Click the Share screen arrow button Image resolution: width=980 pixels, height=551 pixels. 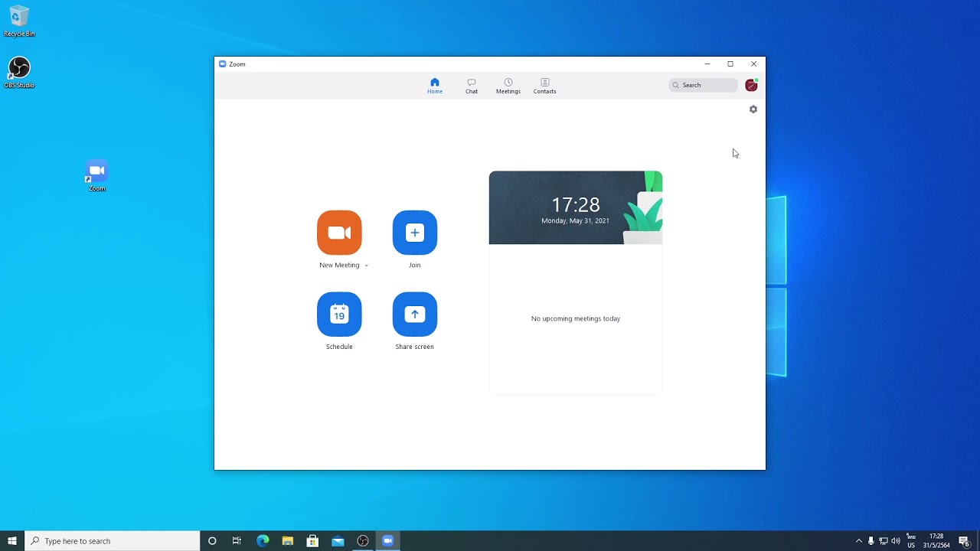[x=415, y=314]
